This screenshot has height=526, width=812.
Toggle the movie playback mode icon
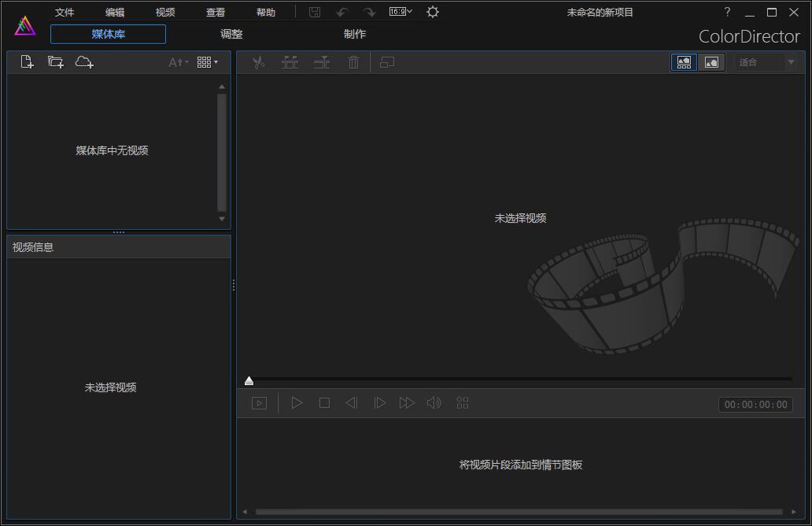[x=259, y=403]
